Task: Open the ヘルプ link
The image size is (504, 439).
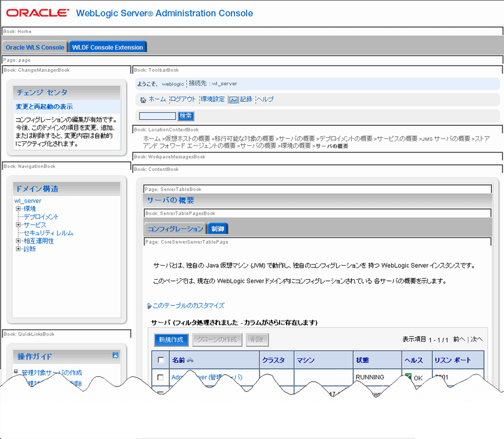Action: (265, 99)
